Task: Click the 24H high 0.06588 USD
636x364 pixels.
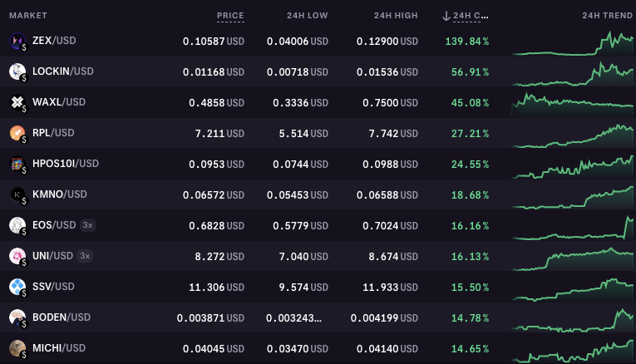Action: pos(387,195)
